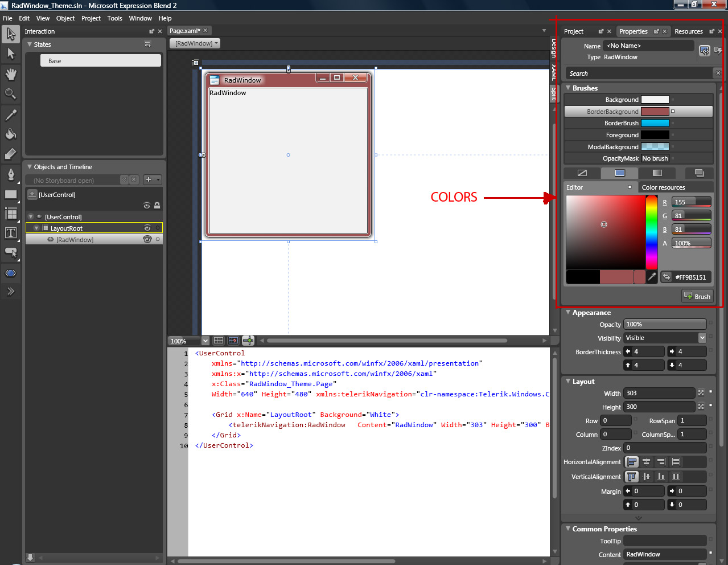728x565 pixels.
Task: Collapse the Brushes section
Action: [568, 88]
